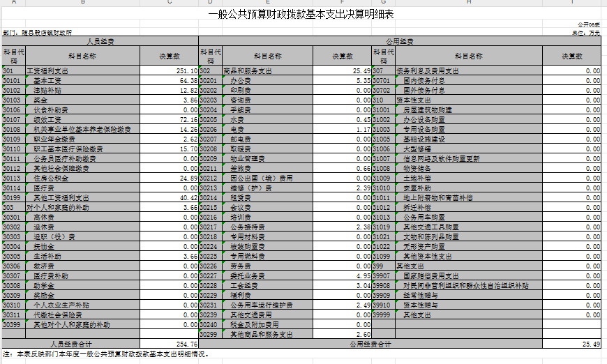
Task: Select 住房公积金 amount 24.89
Action: point(169,179)
